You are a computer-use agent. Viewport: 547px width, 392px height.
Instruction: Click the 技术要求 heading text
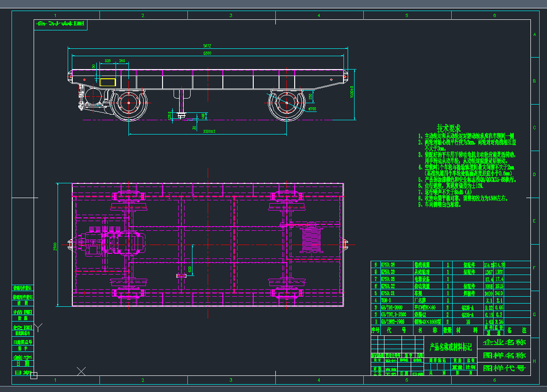pos(448,128)
